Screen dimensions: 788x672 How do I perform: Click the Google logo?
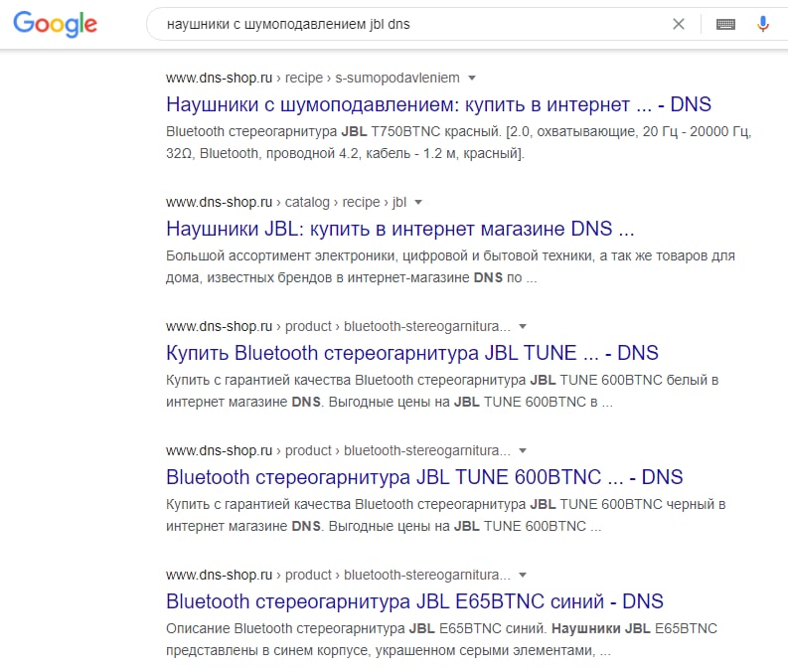pyautogui.click(x=56, y=24)
